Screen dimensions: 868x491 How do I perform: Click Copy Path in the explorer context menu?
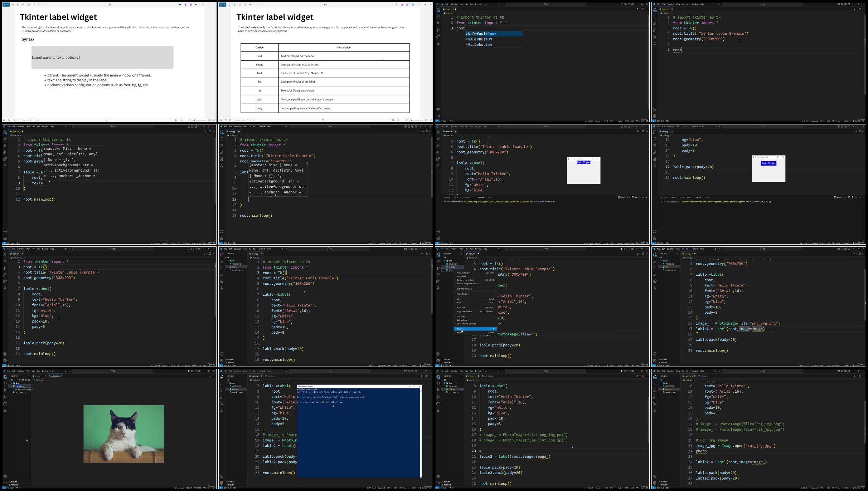point(475,308)
